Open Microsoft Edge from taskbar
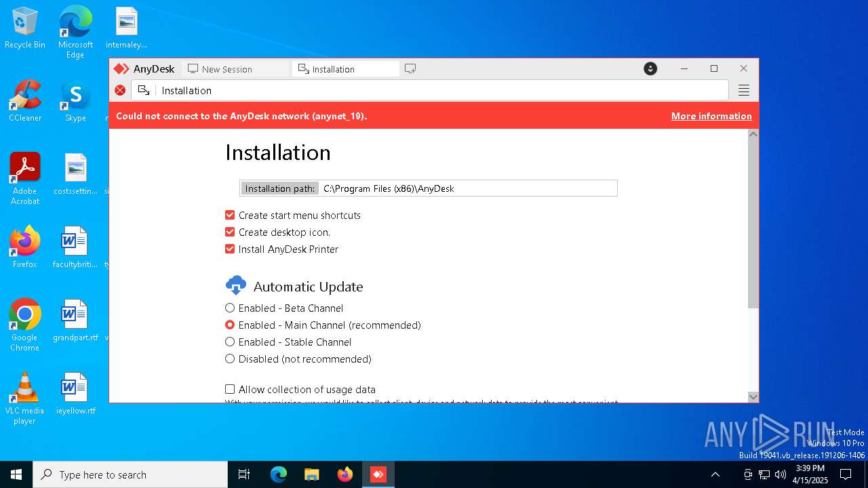This screenshot has width=868, height=488. coord(279,474)
